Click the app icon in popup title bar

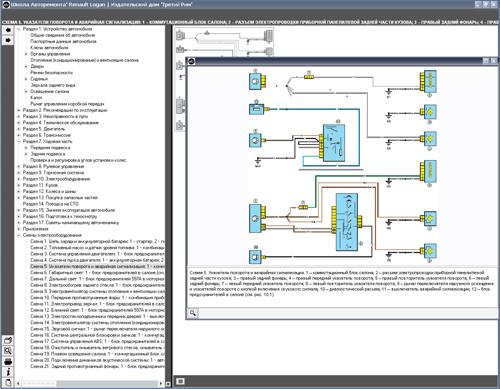click(x=191, y=61)
